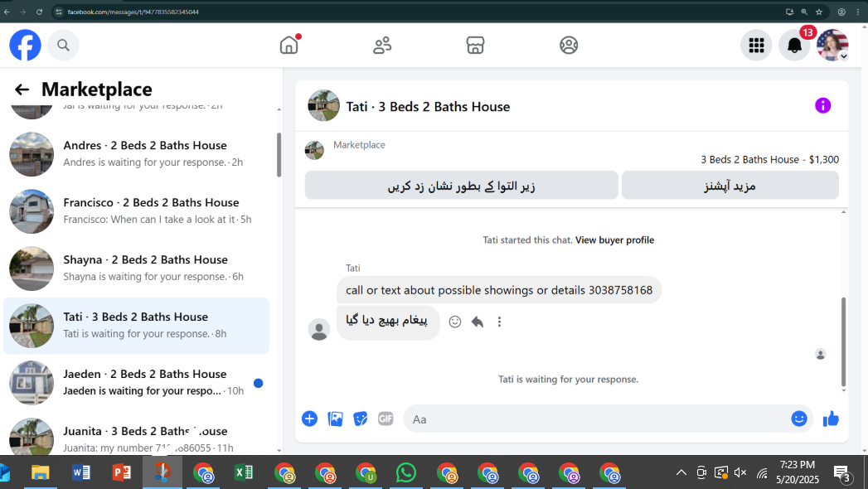The height and width of the screenshot is (489, 868).
Task: Send a thumbs-up like
Action: coord(831,419)
